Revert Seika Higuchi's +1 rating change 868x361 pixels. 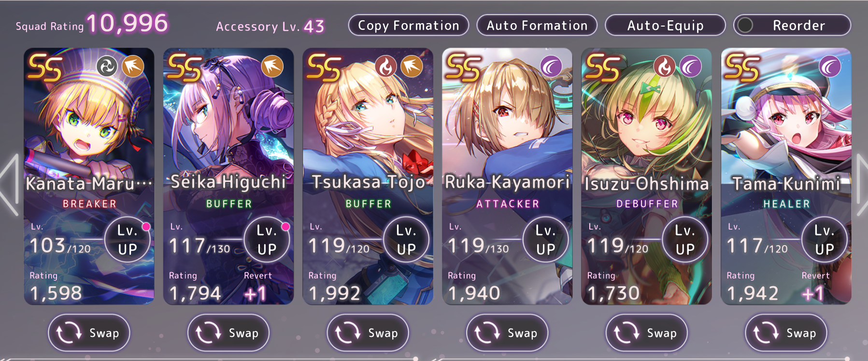pos(257,287)
